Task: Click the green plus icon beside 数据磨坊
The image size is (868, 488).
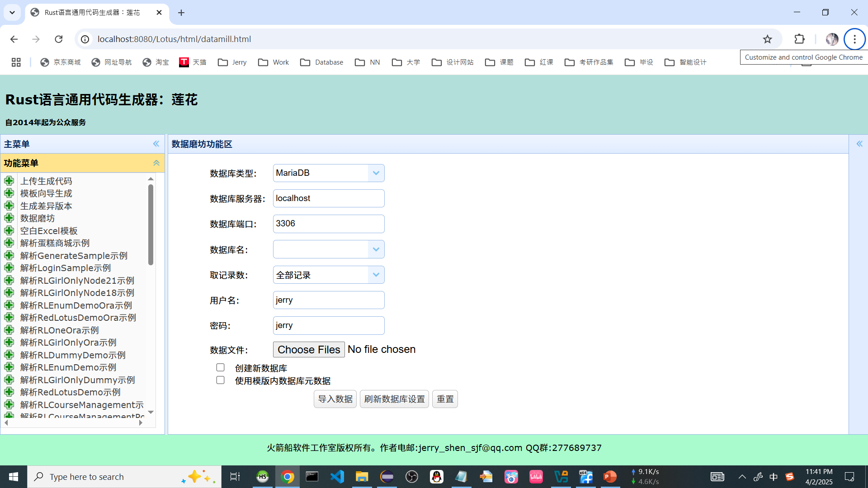Action: pyautogui.click(x=9, y=218)
